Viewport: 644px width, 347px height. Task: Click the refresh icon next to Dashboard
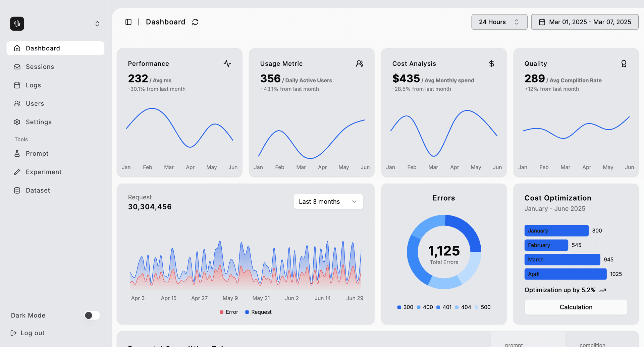(x=195, y=22)
